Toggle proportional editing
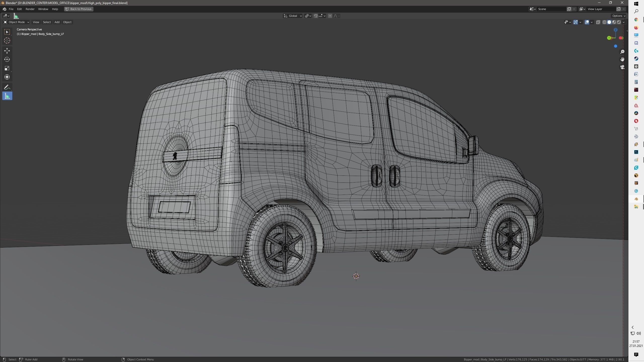The width and height of the screenshot is (644, 362). point(330,16)
